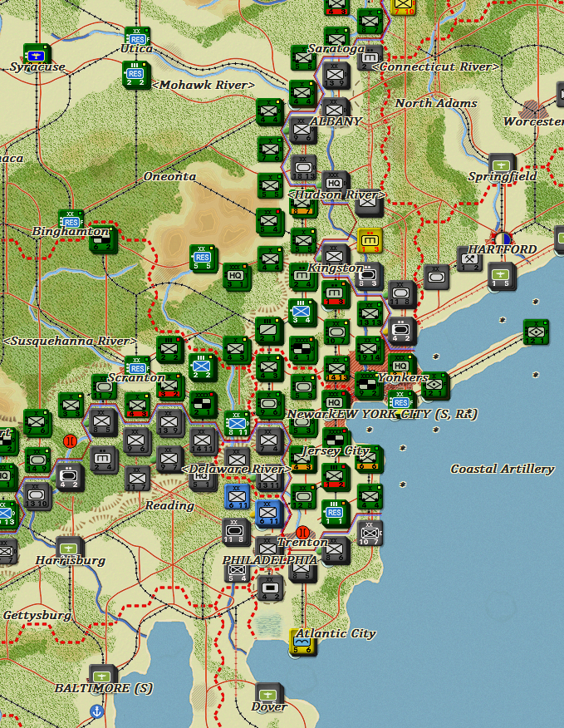Select the green HQ counter at Yonkers

tap(400, 365)
